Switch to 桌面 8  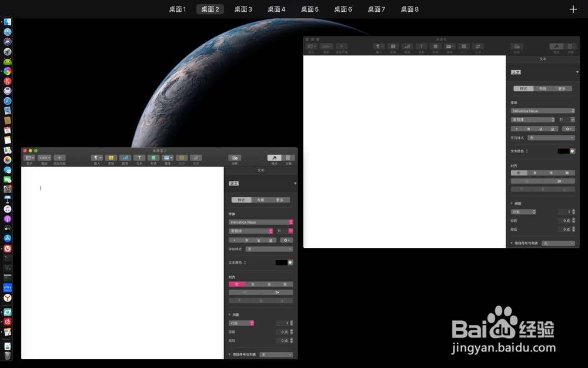(409, 9)
